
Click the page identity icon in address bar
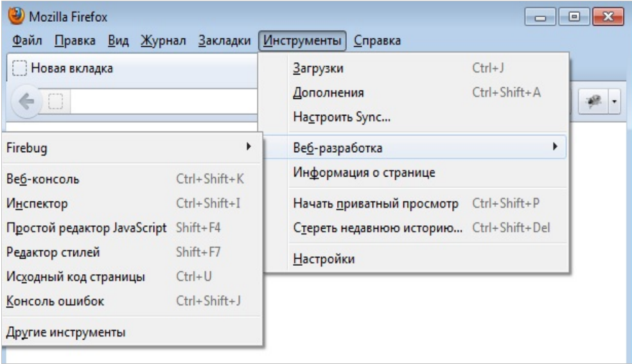tap(56, 101)
